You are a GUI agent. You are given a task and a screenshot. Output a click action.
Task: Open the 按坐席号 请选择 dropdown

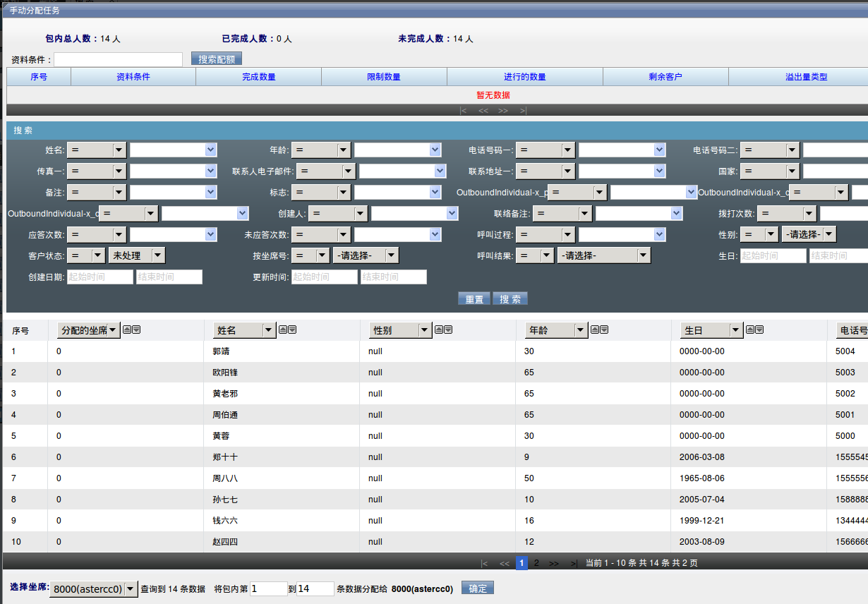[366, 255]
